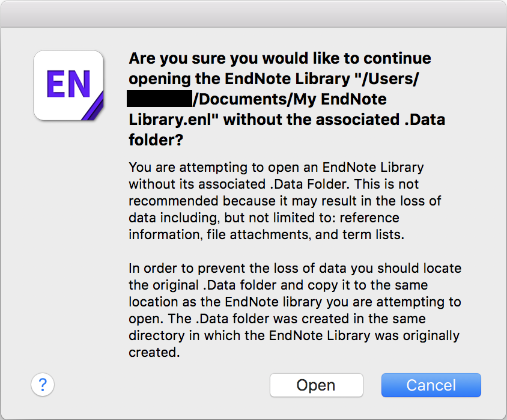Click the blacked-out username in the path
Screen dimensions: 507x420
[x=160, y=99]
